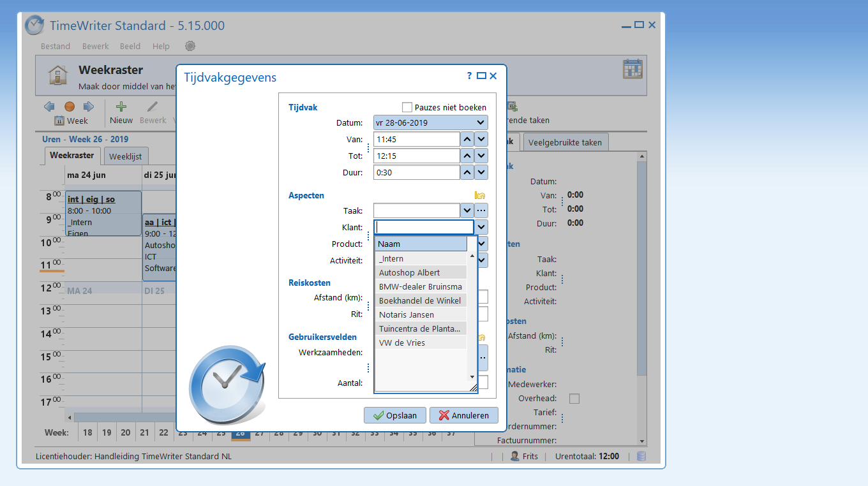
Task: Click the Taak input field
Action: pyautogui.click(x=417, y=210)
